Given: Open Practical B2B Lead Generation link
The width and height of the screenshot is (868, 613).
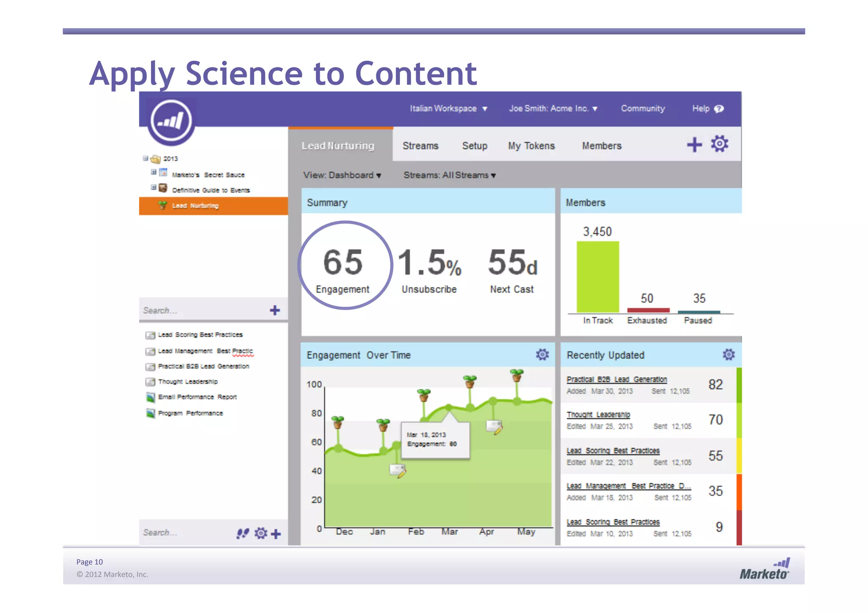Looking at the screenshot, I should point(617,380).
